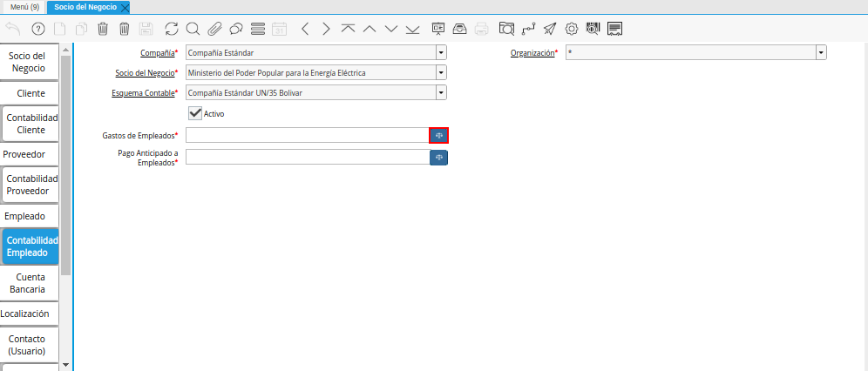Click the greyed Save floppy disk icon

[146, 29]
